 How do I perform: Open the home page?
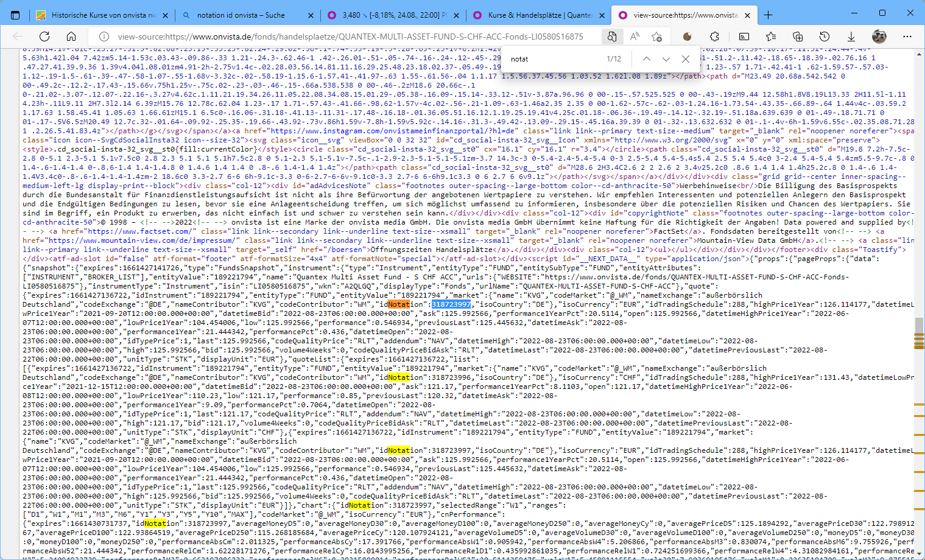pyautogui.click(x=71, y=37)
